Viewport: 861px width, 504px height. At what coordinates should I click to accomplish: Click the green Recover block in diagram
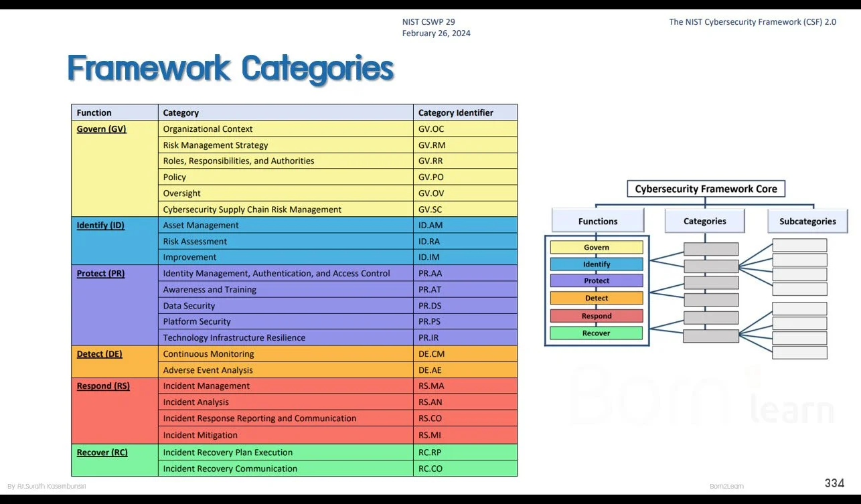(597, 333)
